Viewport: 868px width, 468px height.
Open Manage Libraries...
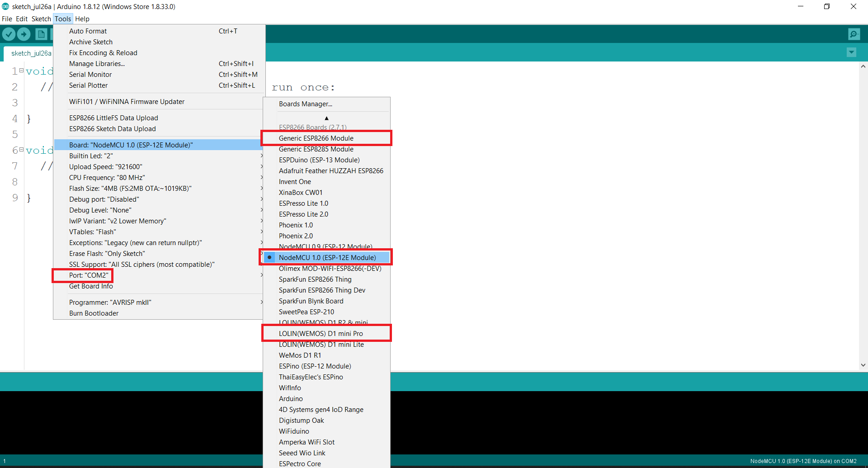click(159, 64)
